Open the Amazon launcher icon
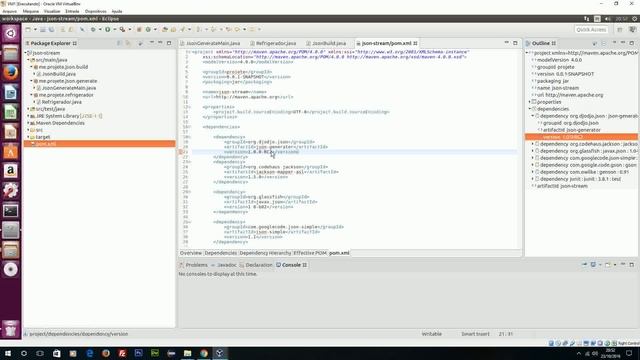640x360 pixels. coord(11,171)
